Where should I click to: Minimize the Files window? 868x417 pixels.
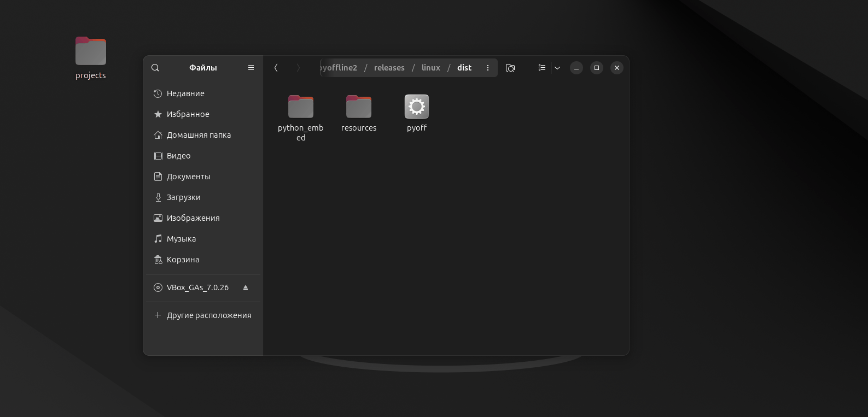(576, 68)
